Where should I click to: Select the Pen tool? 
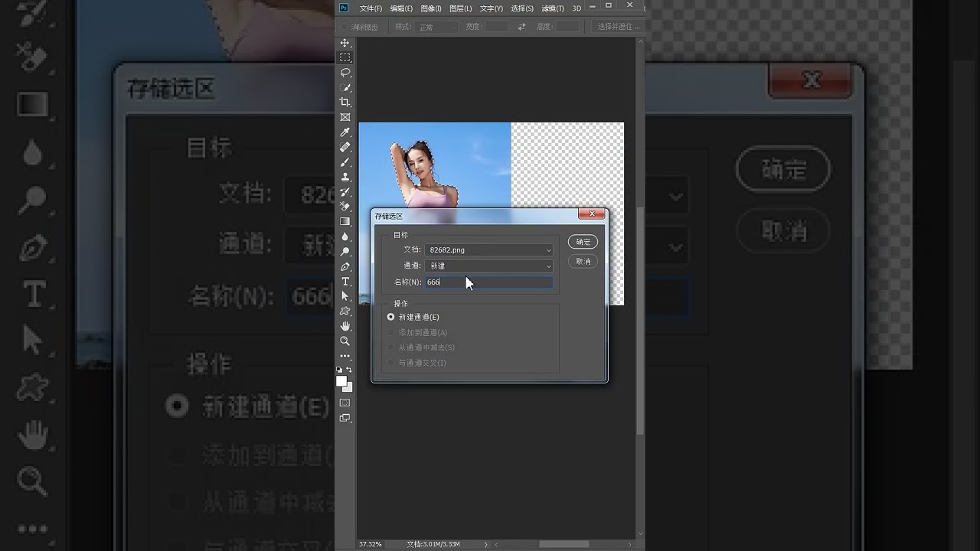click(x=345, y=266)
